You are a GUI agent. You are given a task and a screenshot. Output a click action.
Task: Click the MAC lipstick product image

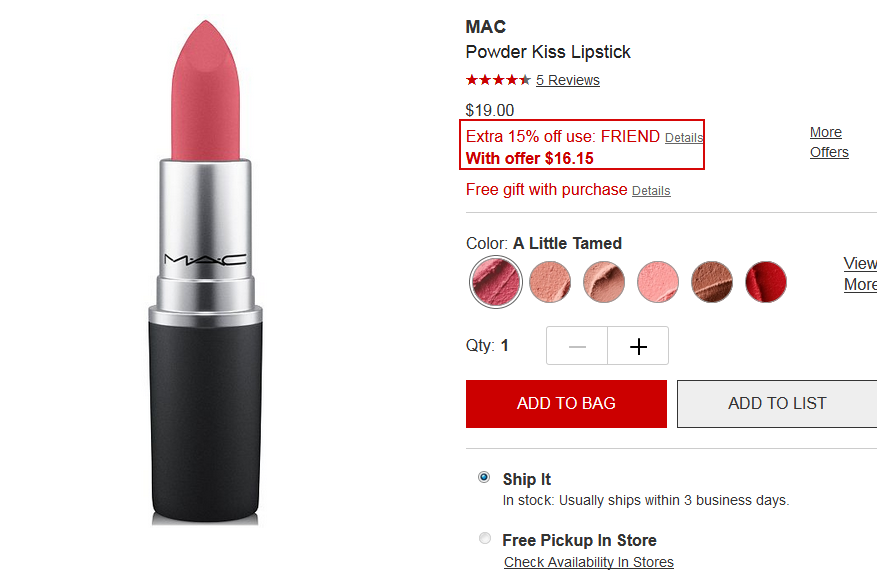205,272
